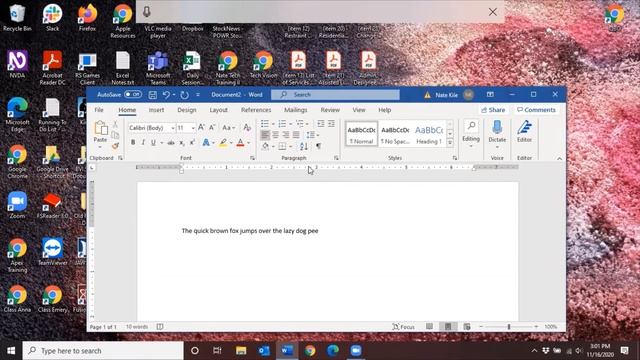Image resolution: width=640 pixels, height=360 pixels.
Task: Decrease font size with shrink icon
Action: [212, 128]
